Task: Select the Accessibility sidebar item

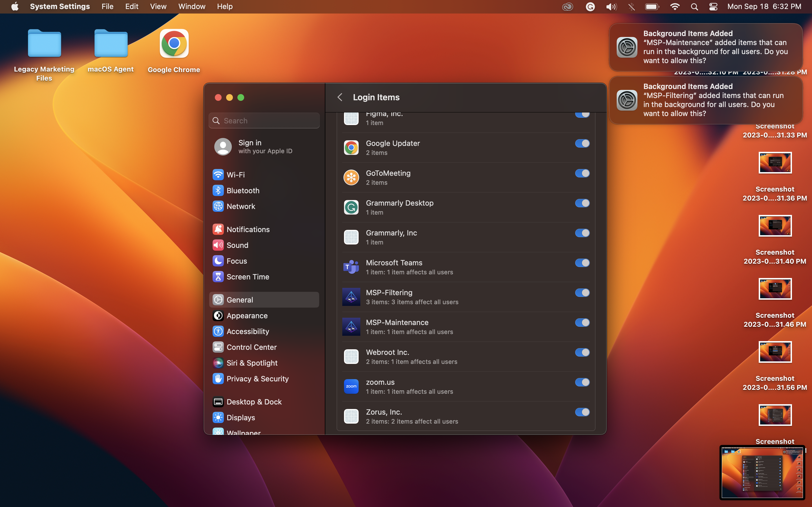Action: [247, 331]
